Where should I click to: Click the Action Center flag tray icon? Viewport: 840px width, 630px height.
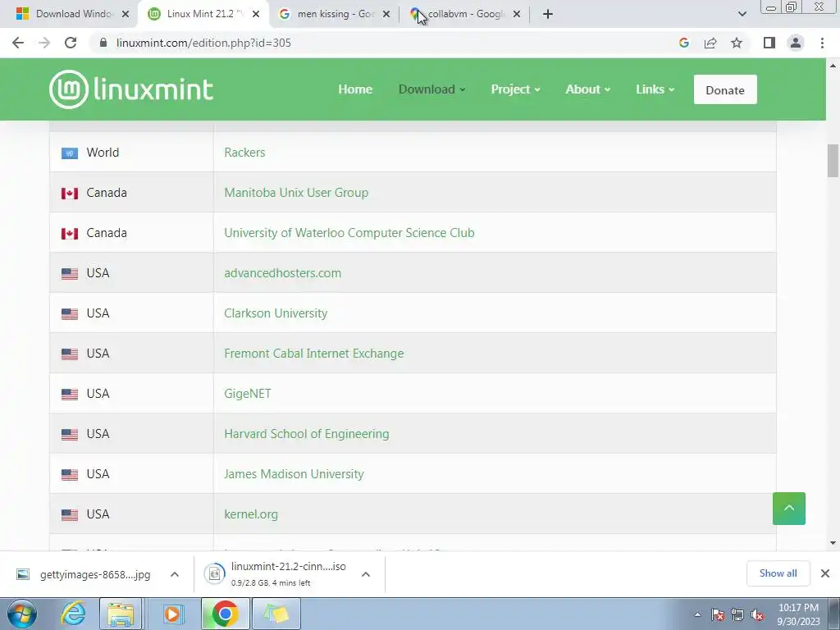pos(718,614)
